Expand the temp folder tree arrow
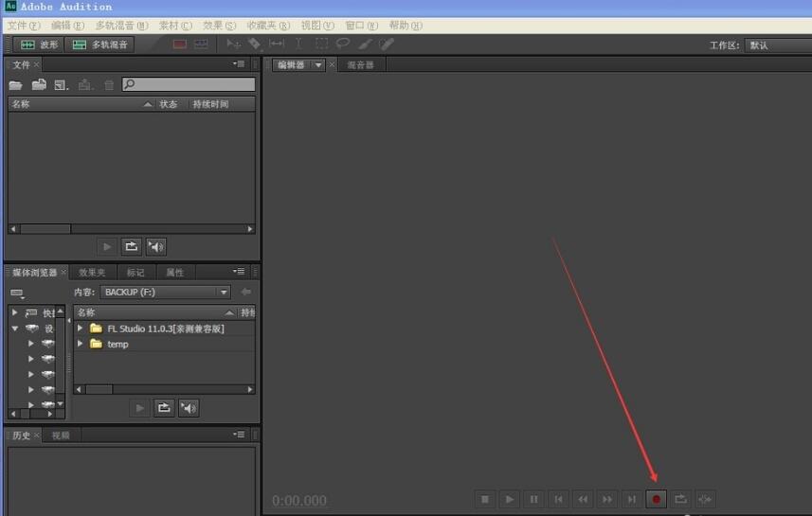This screenshot has height=516, width=812. click(81, 344)
